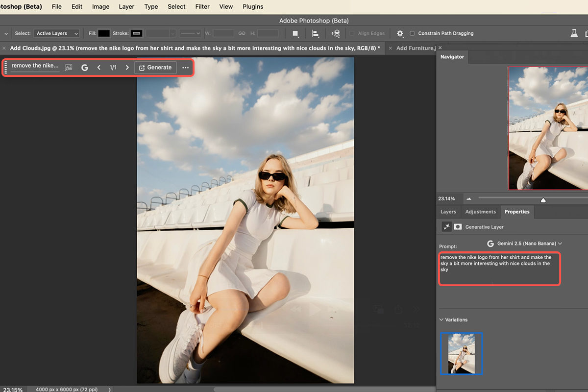This screenshot has height=392, width=588.
Task: Click the reference image icon in the taskbar
Action: point(69,68)
